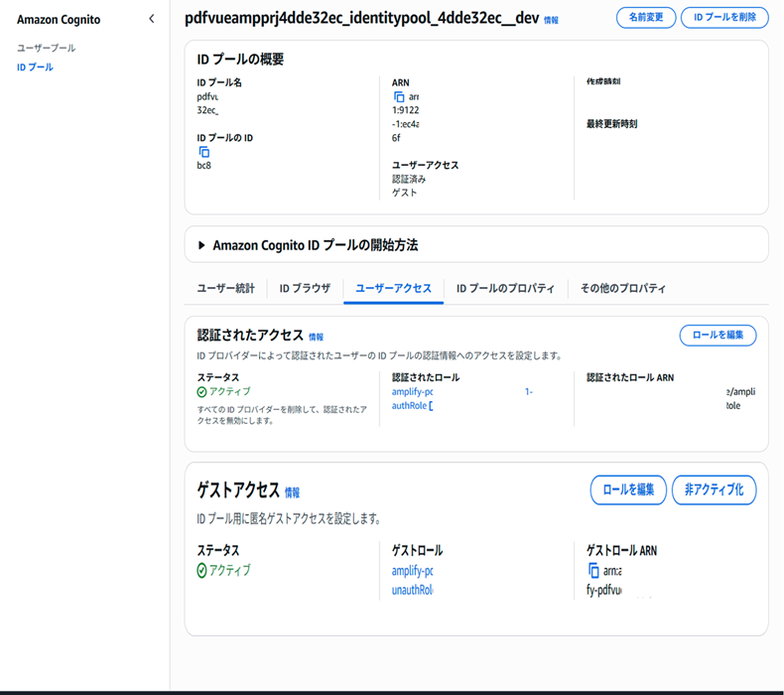Open the その他のプロパティ tab
The width and height of the screenshot is (784, 695).
coord(623,288)
